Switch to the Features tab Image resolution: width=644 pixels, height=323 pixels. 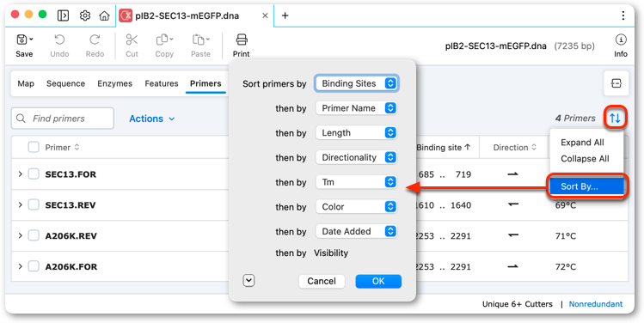tap(162, 83)
